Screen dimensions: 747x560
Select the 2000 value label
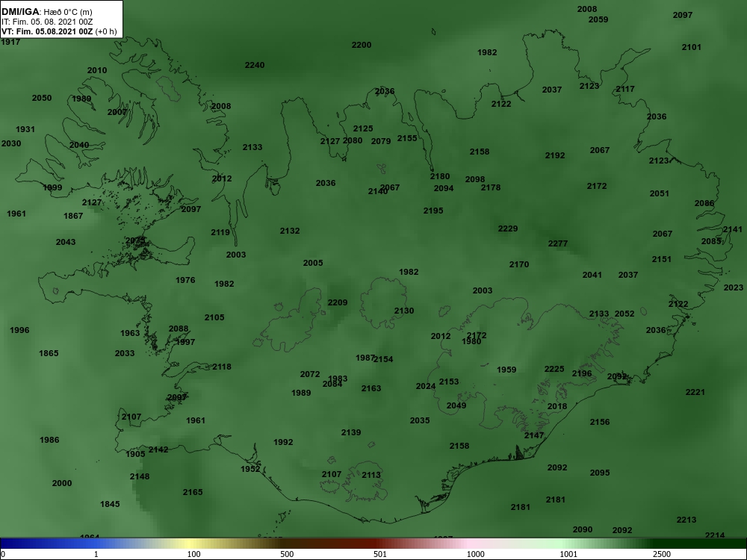pyautogui.click(x=62, y=483)
